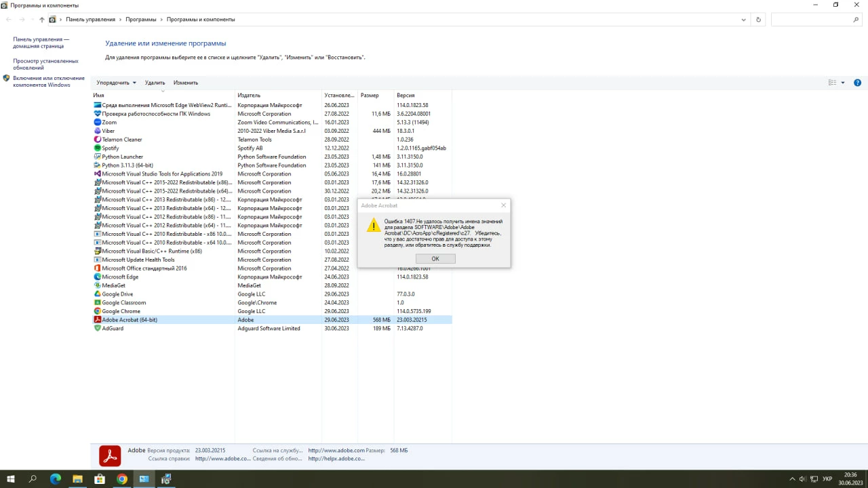868x488 pixels.
Task: Click the search box in Programs window
Action: [x=816, y=20]
